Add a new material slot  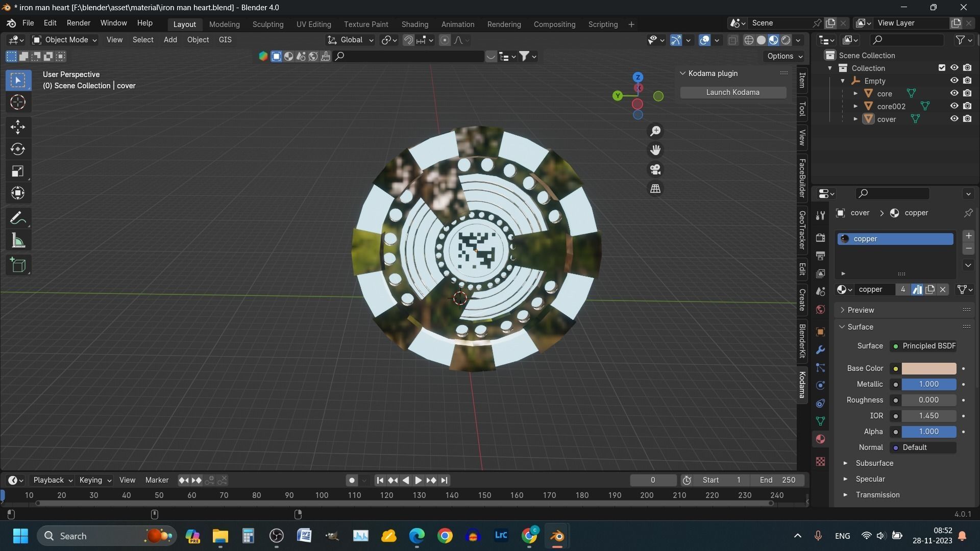(968, 236)
